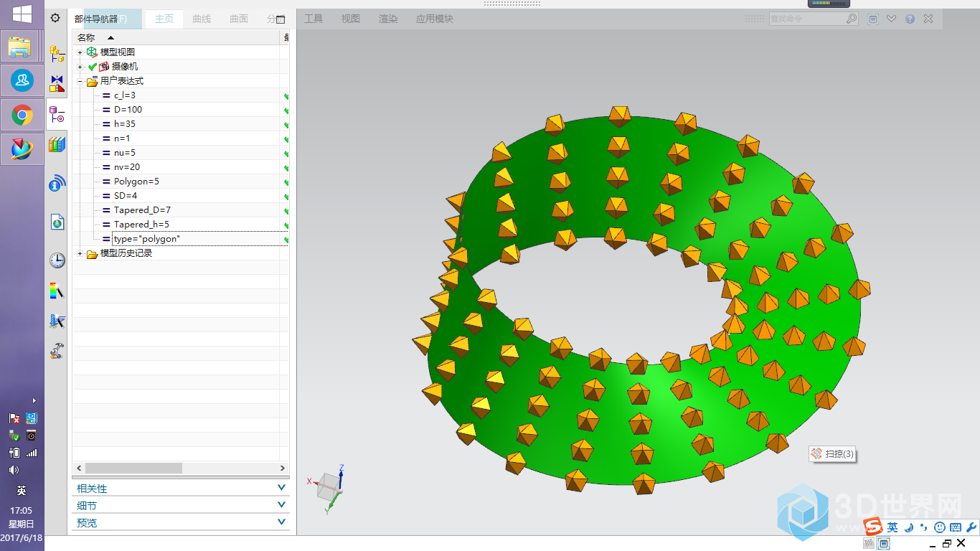Image resolution: width=980 pixels, height=551 pixels.
Task: Open the 曲线 ribbon tab
Action: coord(202,19)
